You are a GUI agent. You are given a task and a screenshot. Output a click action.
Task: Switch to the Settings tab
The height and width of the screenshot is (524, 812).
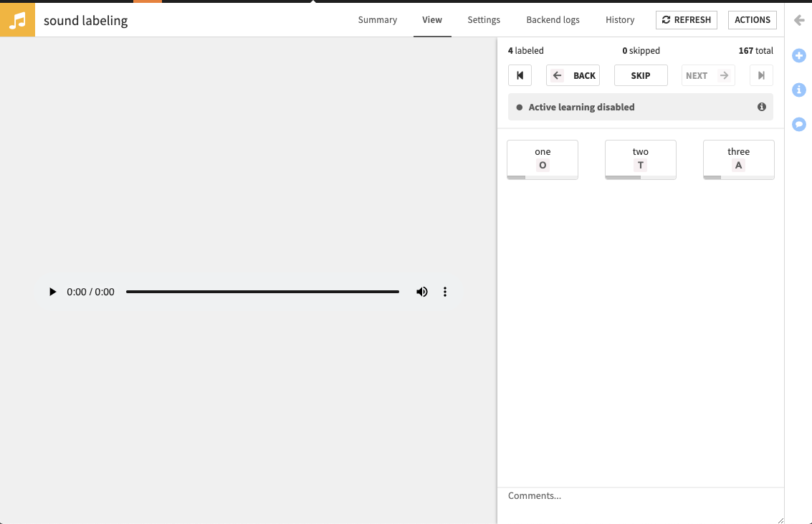pyautogui.click(x=483, y=20)
